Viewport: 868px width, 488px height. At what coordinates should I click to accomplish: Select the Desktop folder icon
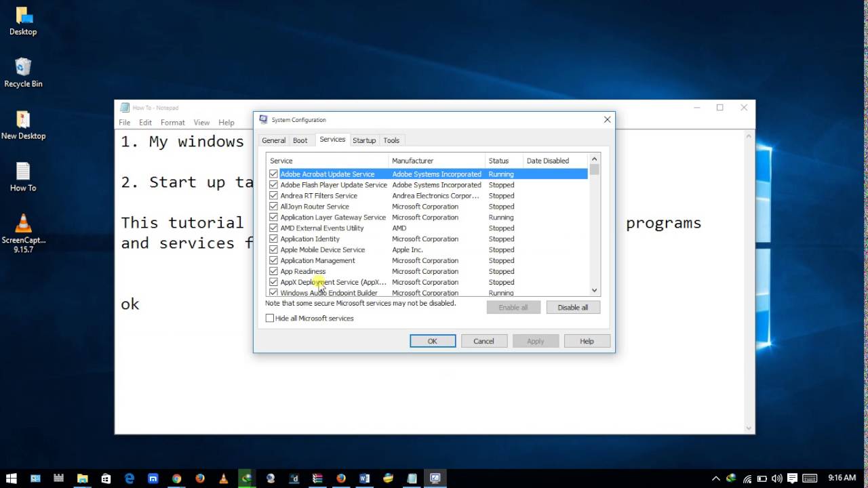(23, 21)
